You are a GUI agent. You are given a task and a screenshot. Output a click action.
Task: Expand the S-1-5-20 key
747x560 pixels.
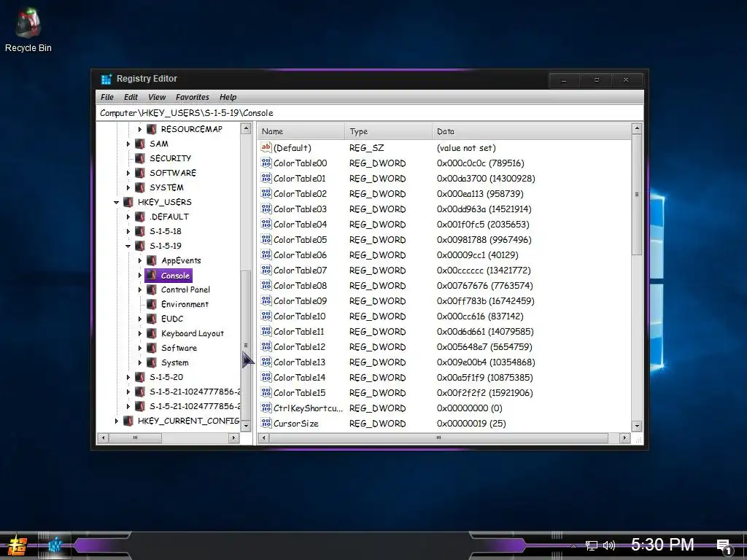coord(128,377)
